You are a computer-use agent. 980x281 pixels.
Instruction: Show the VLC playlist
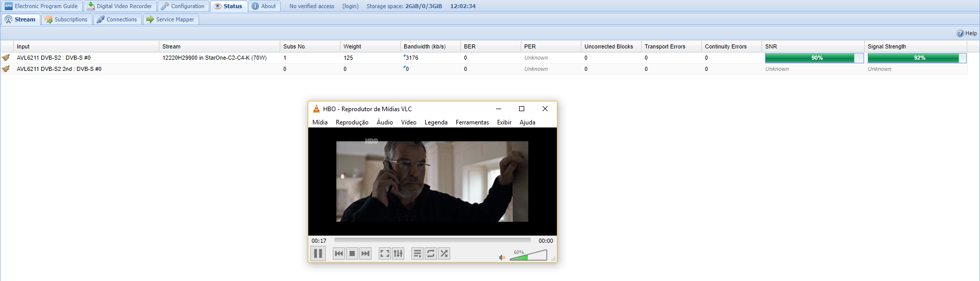coord(417,253)
